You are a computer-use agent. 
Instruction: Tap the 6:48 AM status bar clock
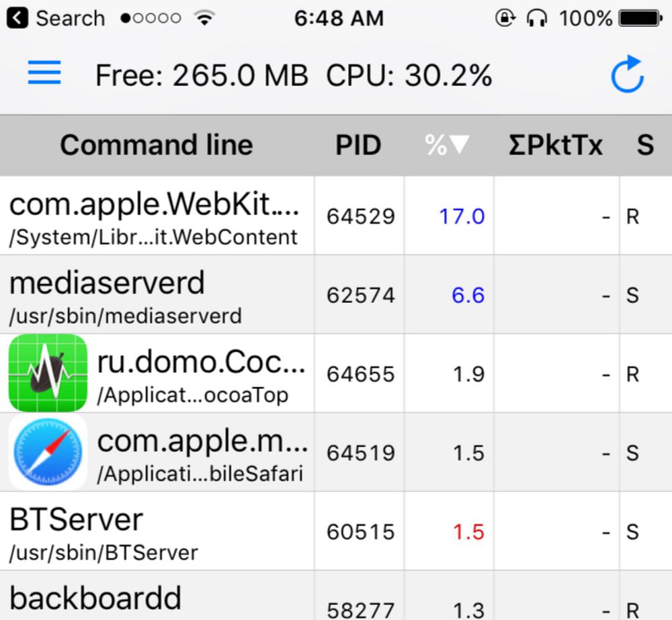coord(339,18)
